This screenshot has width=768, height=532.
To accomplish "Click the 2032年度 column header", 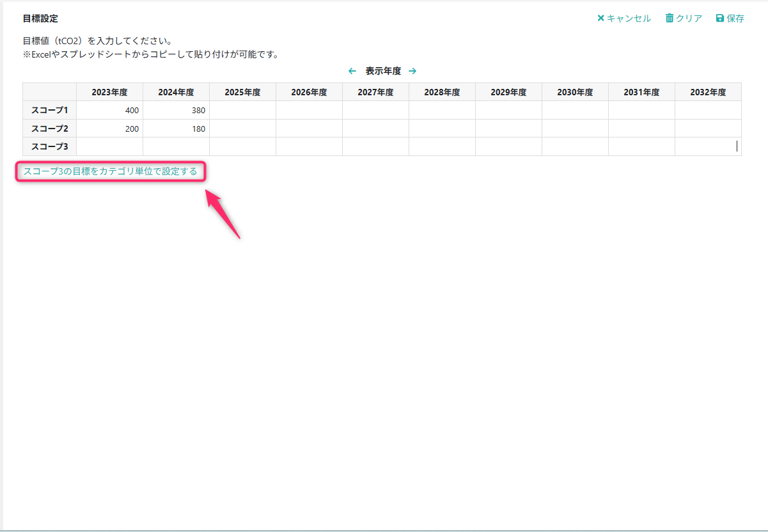I will 708,92.
